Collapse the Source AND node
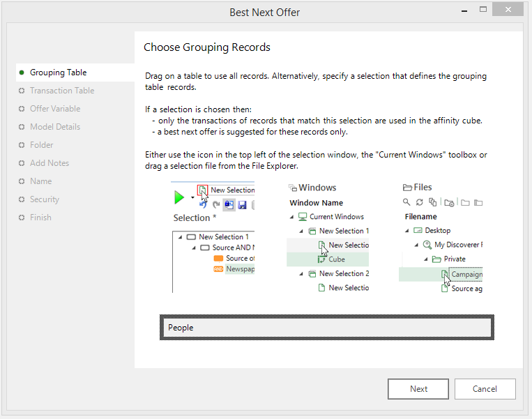 [194, 248]
